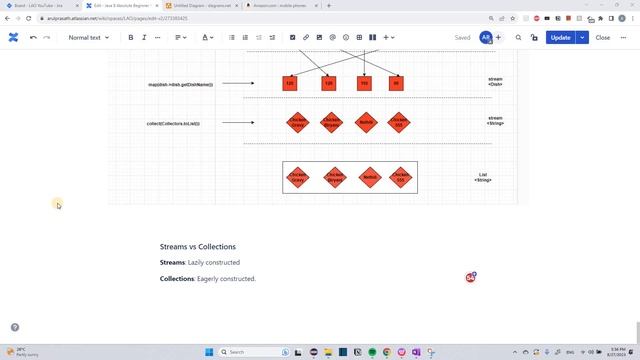Open page restrictions lock icon
640x360 pixels.
(x=534, y=38)
